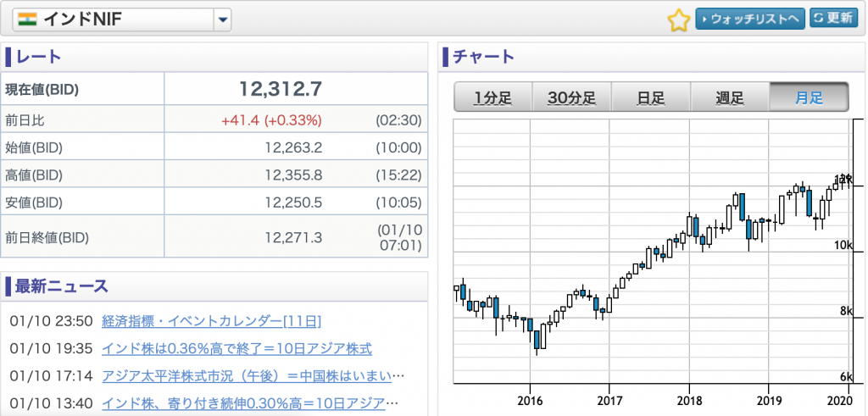
Task: Click the India flag icon
Action: click(x=27, y=19)
